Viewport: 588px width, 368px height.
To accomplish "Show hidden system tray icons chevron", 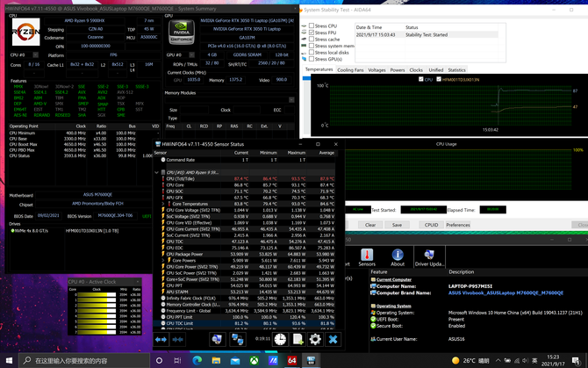I will [498, 360].
